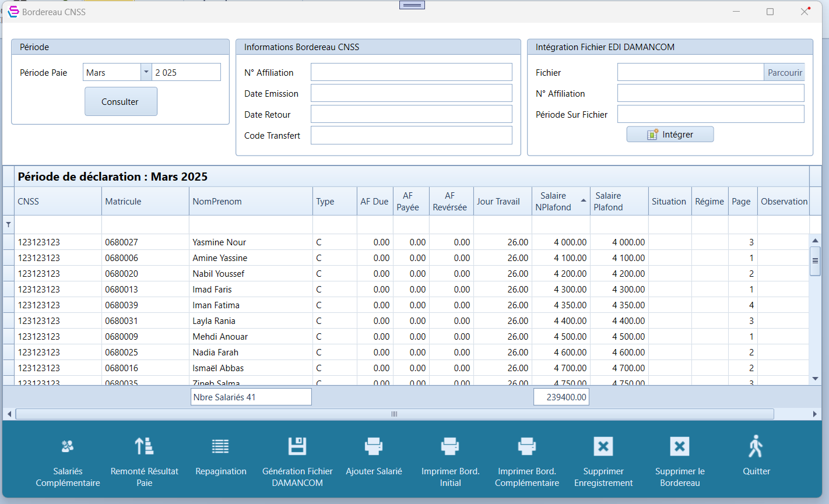The height and width of the screenshot is (504, 829).
Task: Click the Ajouter Salarié printer icon
Action: pos(374,447)
